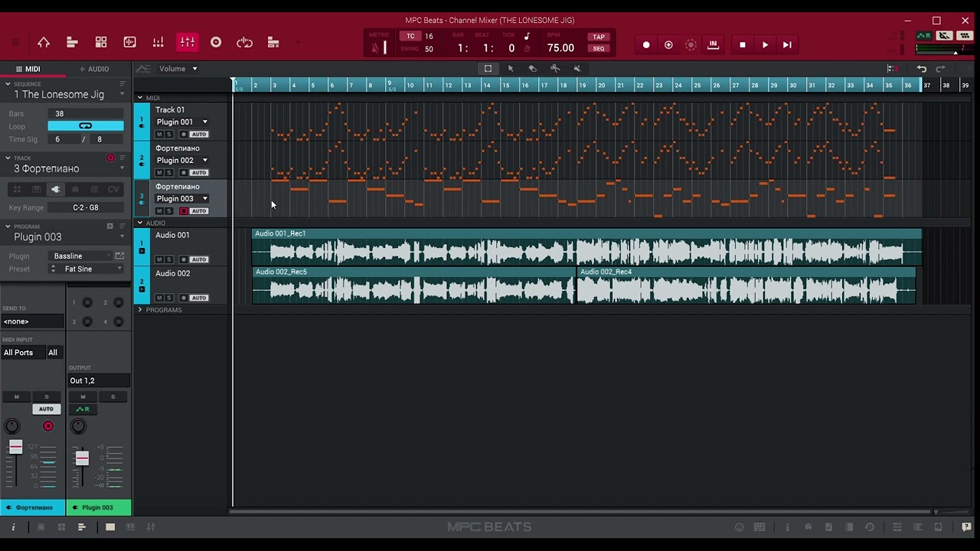Collapse the TRACK section
Screen dimensions: 980x551
[8, 158]
